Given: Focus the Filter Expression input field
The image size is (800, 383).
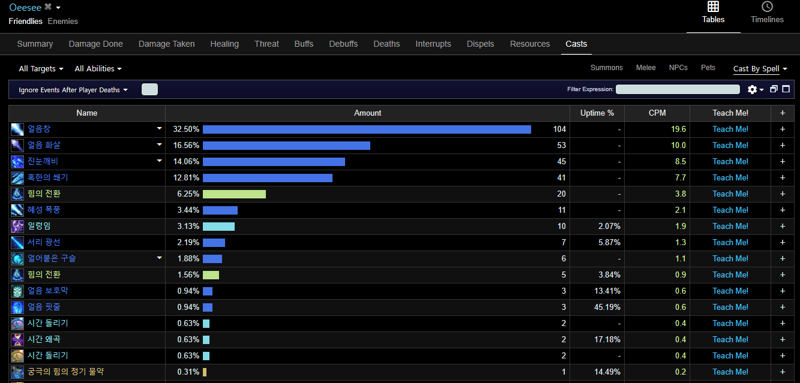Looking at the screenshot, I should point(678,89).
